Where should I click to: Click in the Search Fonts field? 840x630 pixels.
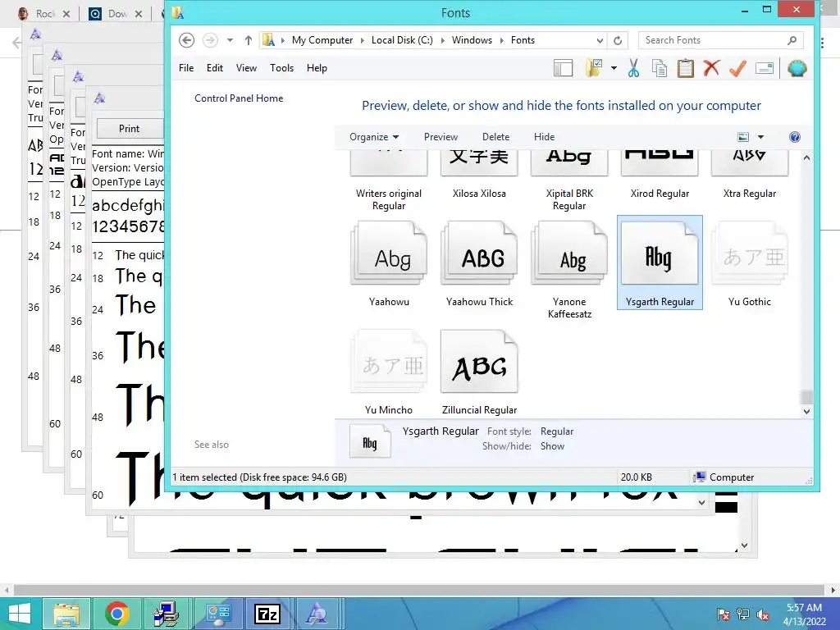tap(721, 40)
